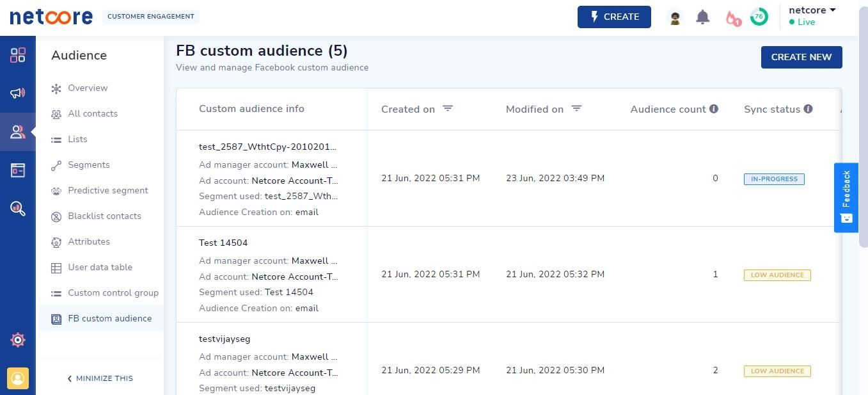The image size is (868, 395).
Task: Click the All contacts people icon
Action: coord(56,115)
